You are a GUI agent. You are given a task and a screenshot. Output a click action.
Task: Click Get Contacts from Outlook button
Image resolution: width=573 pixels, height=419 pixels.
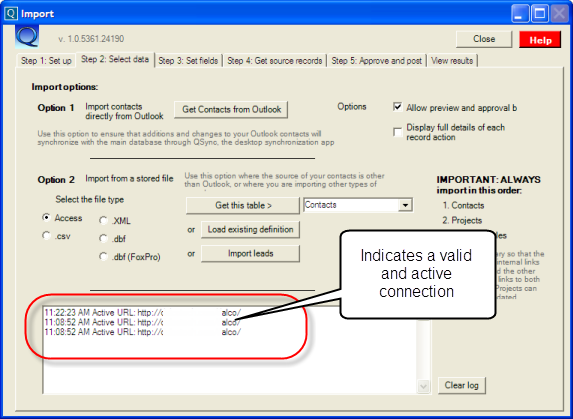click(x=231, y=109)
